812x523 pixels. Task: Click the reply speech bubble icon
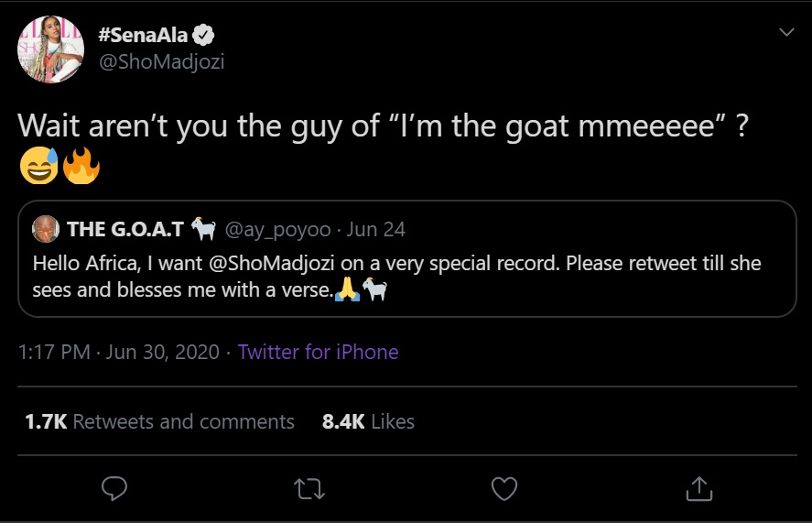[114, 489]
